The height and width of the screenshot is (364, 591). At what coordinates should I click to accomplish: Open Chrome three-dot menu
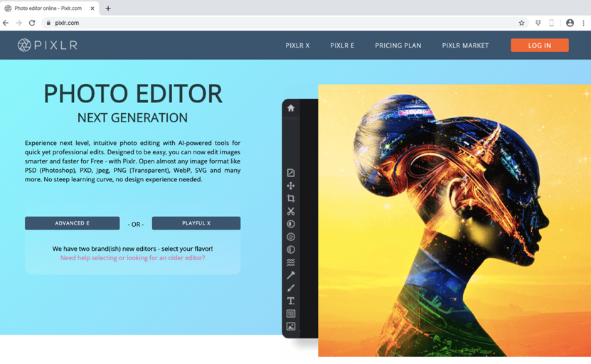tap(583, 23)
